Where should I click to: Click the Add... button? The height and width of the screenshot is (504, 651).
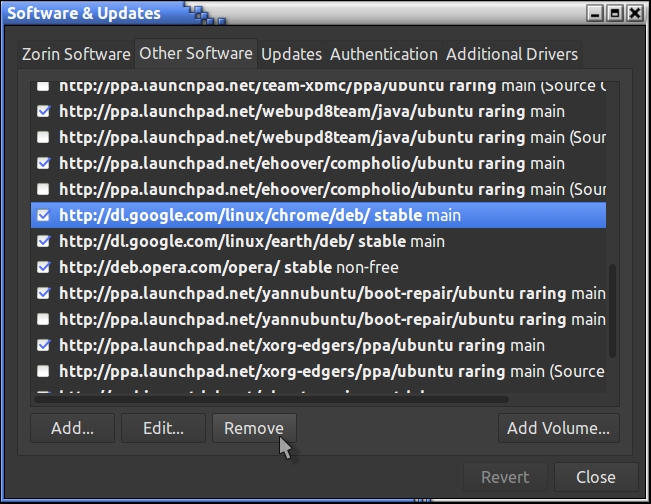tap(72, 428)
